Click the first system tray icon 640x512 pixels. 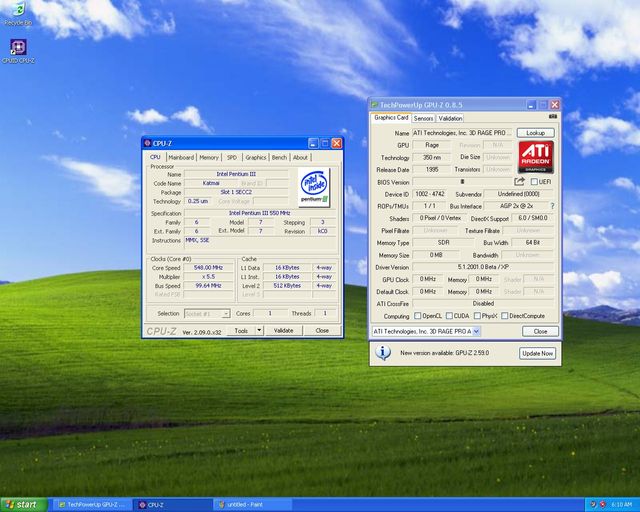[x=593, y=505]
